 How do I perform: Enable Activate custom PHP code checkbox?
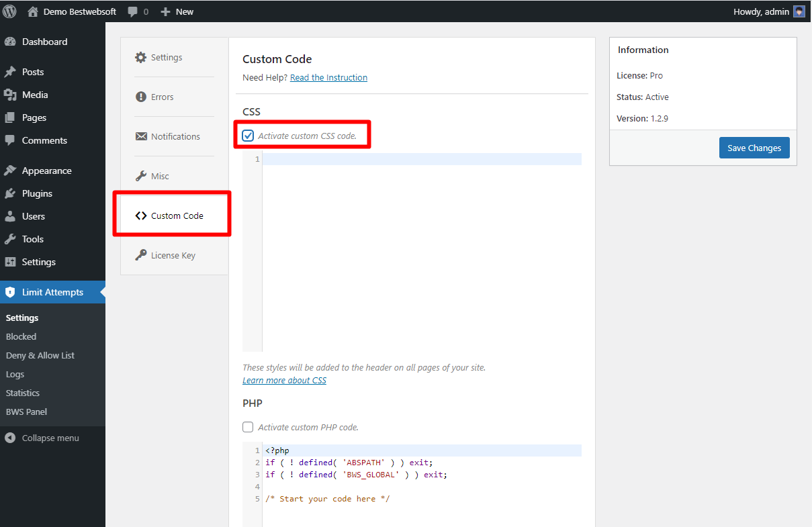coord(248,427)
